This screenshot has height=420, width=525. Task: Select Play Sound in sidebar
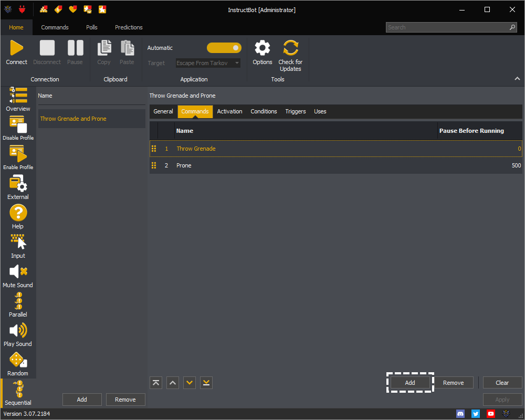click(18, 334)
